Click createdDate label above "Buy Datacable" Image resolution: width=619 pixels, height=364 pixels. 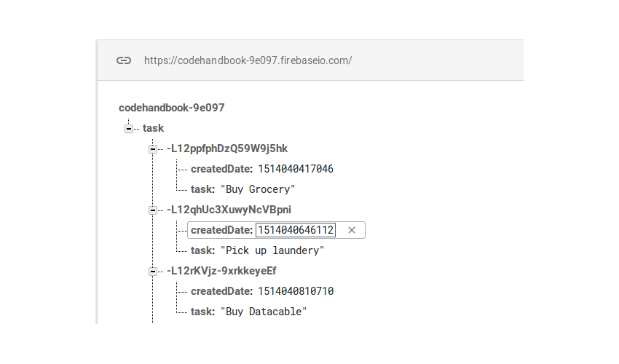point(221,291)
